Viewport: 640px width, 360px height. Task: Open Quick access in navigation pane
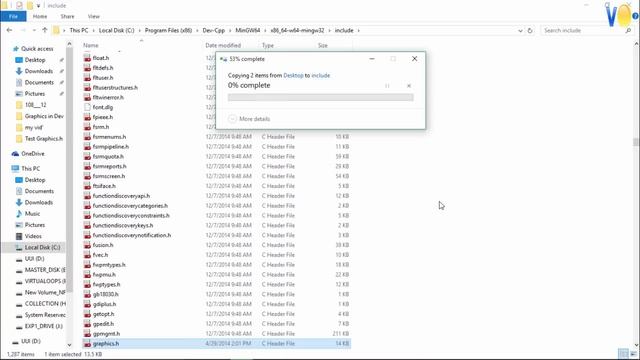(37, 49)
